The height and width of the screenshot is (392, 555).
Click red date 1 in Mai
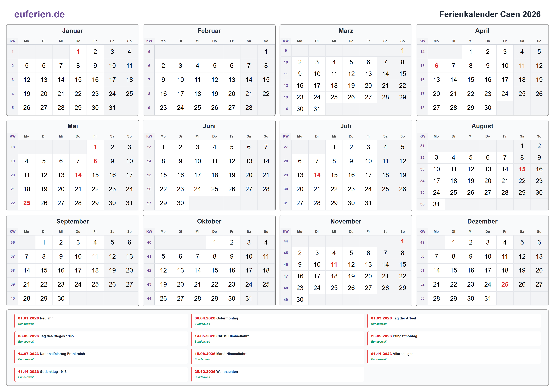point(95,147)
